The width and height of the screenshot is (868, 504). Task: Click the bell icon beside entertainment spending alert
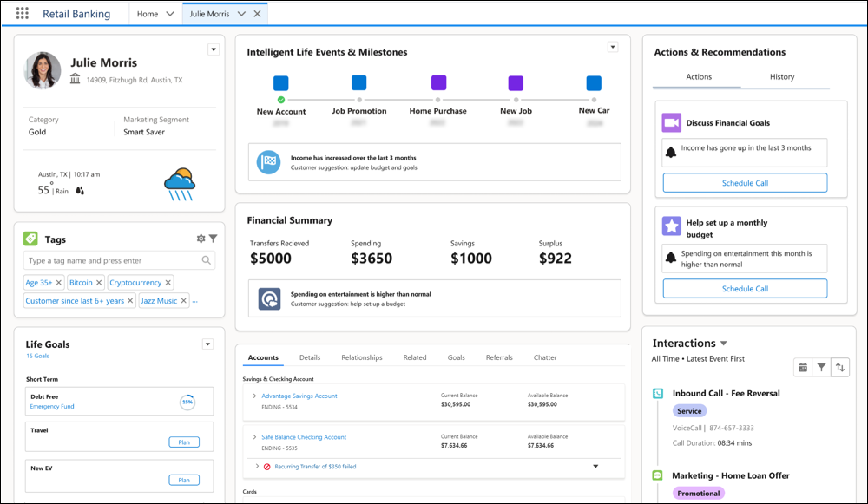point(670,258)
